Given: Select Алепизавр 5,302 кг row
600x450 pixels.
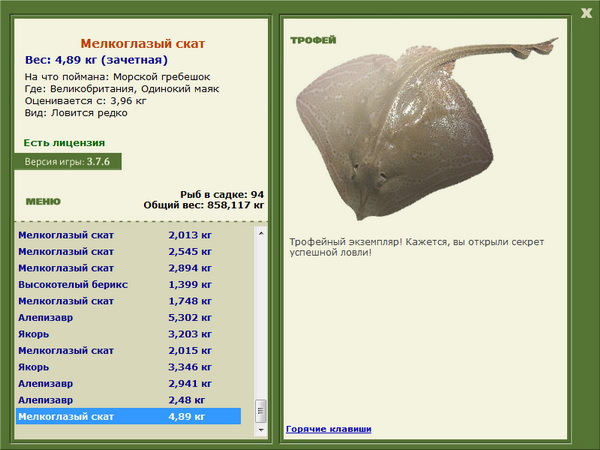Looking at the screenshot, I should [x=129, y=317].
